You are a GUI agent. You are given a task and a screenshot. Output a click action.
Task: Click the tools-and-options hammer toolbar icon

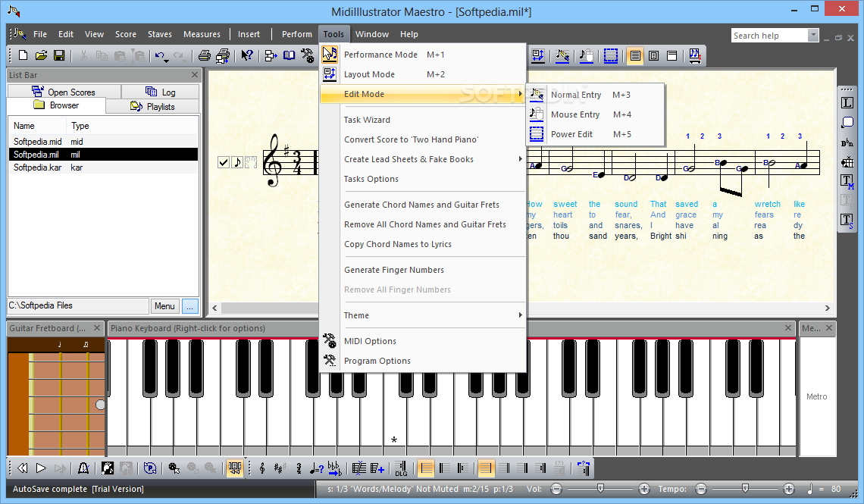tap(308, 55)
